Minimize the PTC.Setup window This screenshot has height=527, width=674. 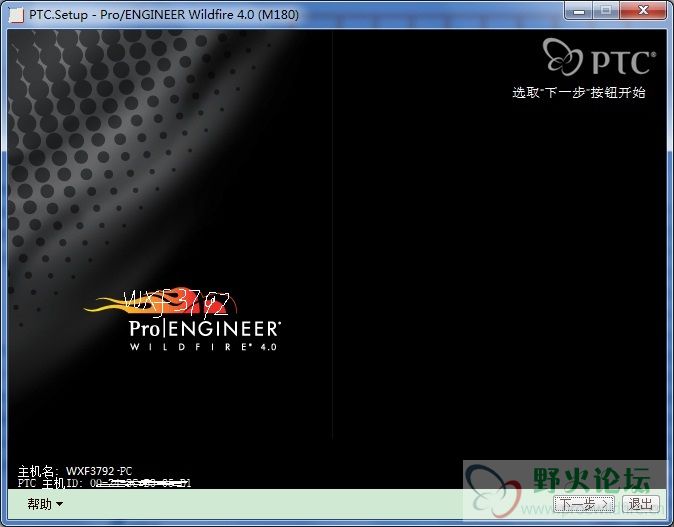click(579, 10)
